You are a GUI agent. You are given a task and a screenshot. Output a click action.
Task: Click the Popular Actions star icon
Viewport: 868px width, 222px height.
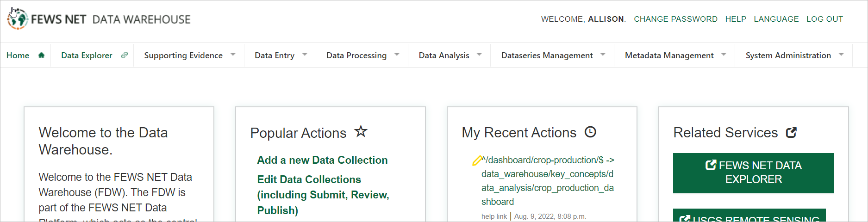click(361, 132)
